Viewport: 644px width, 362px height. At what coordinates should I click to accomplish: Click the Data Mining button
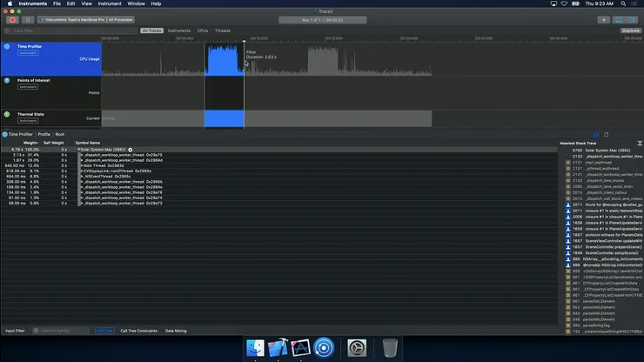pyautogui.click(x=176, y=331)
